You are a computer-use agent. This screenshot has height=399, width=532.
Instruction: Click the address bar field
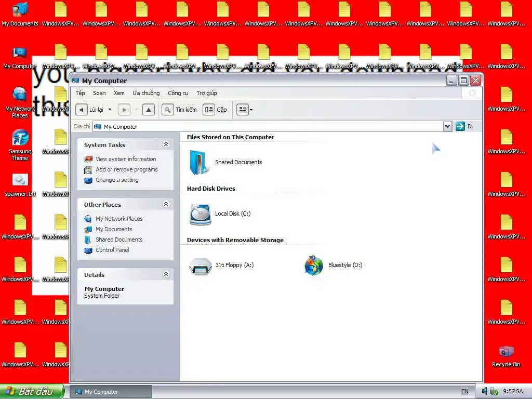(x=268, y=127)
